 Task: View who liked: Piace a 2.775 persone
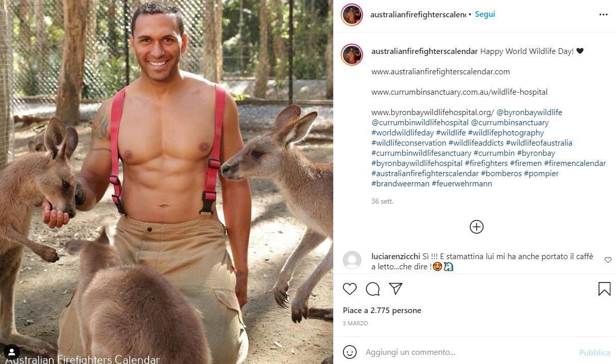point(382,310)
